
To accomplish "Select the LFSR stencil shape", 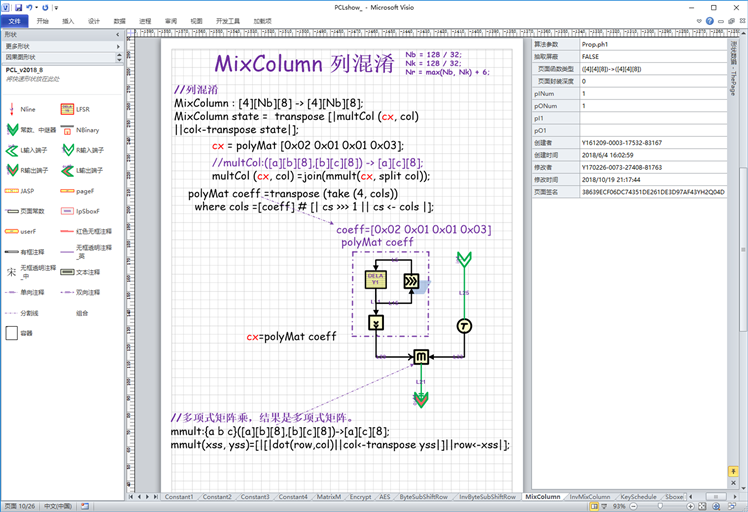I will tap(66, 108).
